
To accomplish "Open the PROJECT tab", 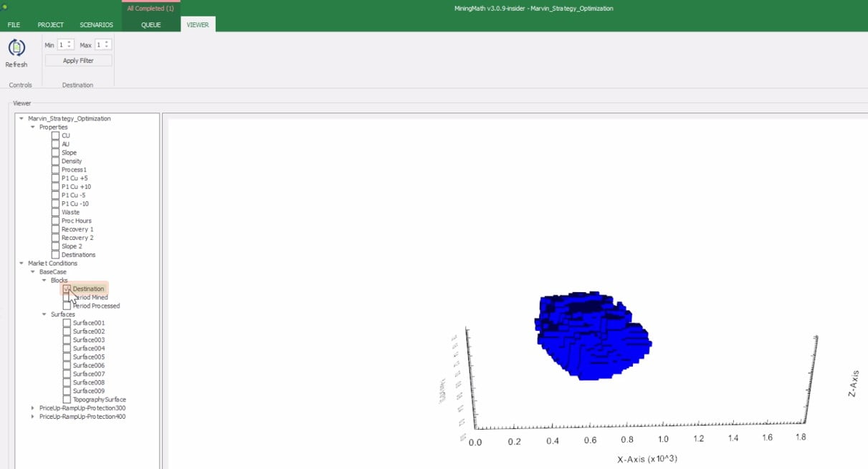I will [50, 25].
